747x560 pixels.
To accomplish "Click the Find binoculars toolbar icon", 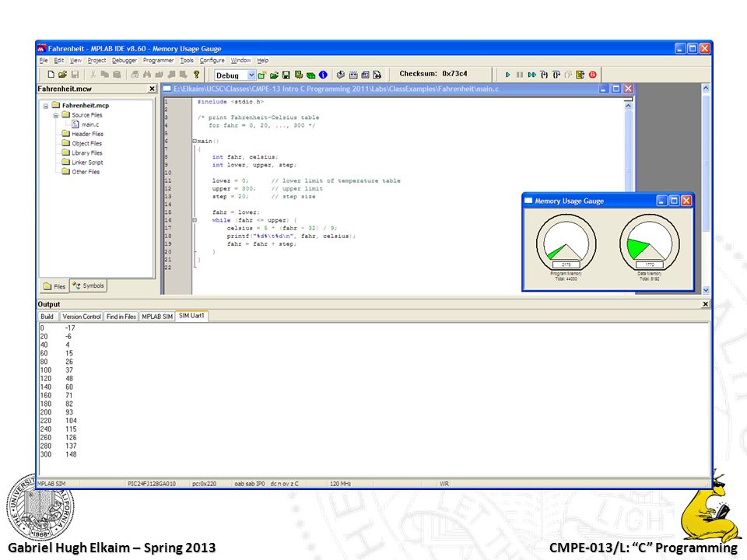I will click(147, 75).
